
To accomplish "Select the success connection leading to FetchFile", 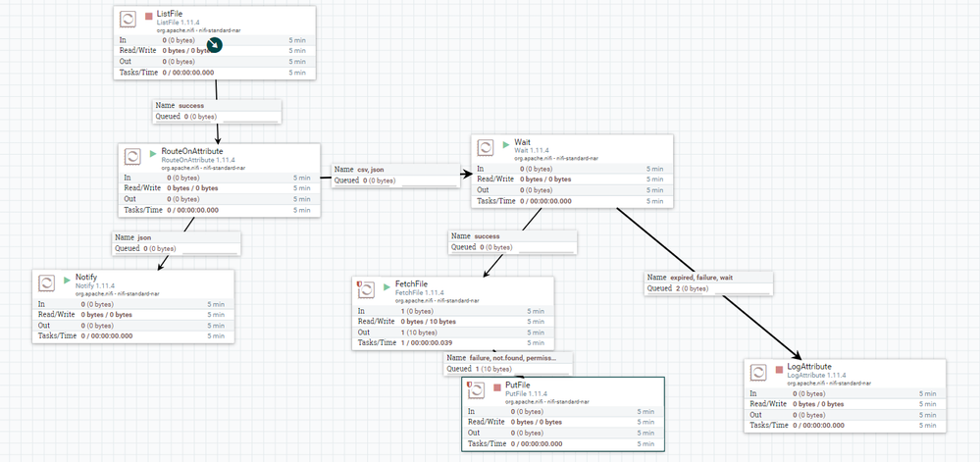I will [513, 241].
